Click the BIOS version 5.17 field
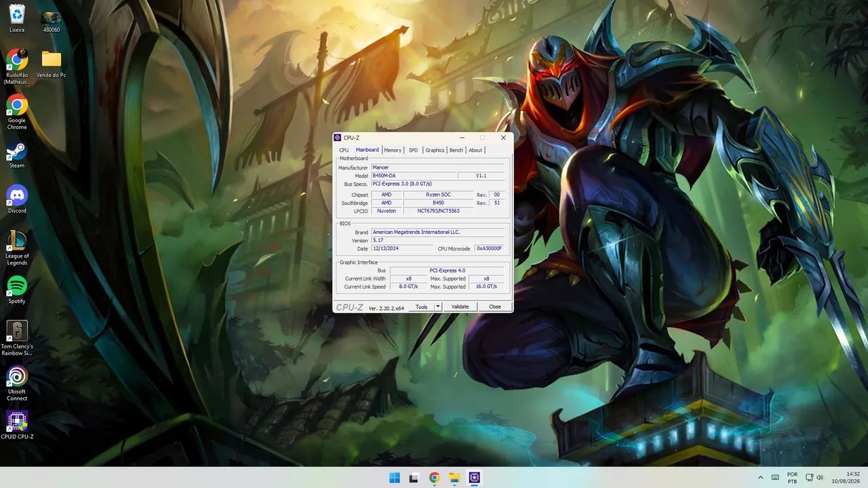Viewport: 868px width, 488px height. point(438,240)
